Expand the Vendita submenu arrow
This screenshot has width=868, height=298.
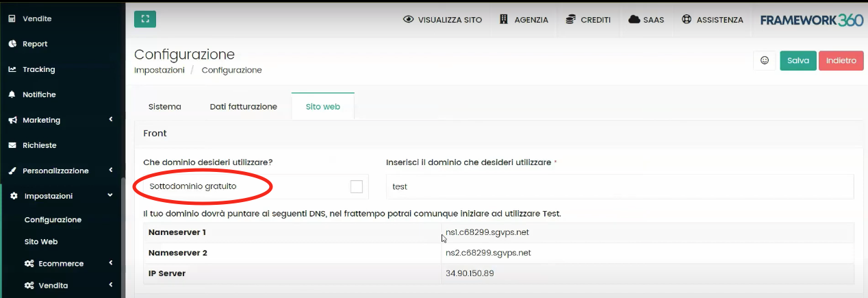[111, 285]
